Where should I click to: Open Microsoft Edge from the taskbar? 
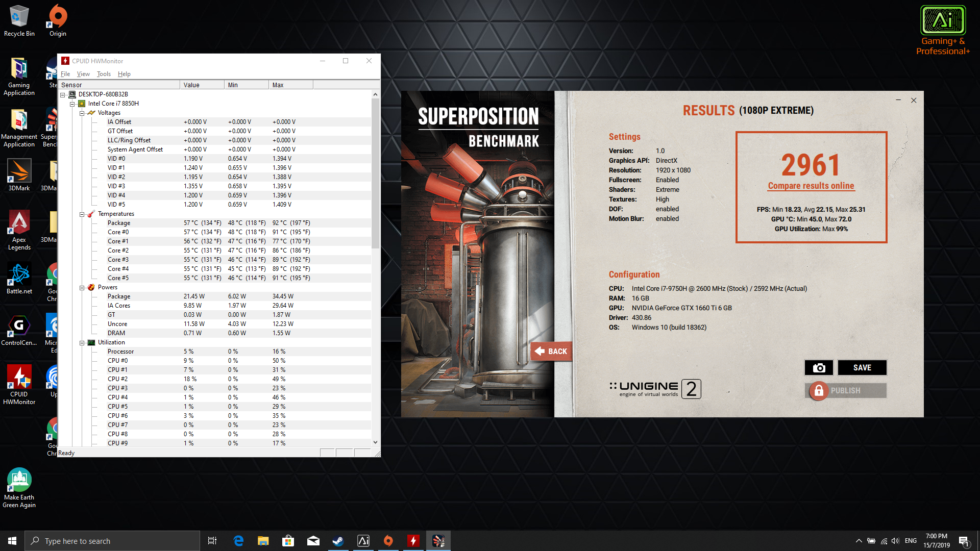pyautogui.click(x=238, y=541)
